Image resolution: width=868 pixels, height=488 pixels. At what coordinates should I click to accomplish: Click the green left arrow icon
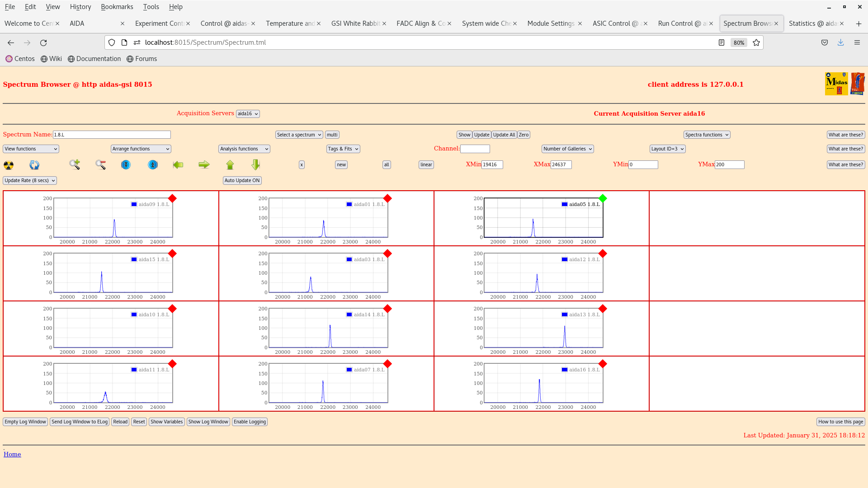(x=178, y=165)
